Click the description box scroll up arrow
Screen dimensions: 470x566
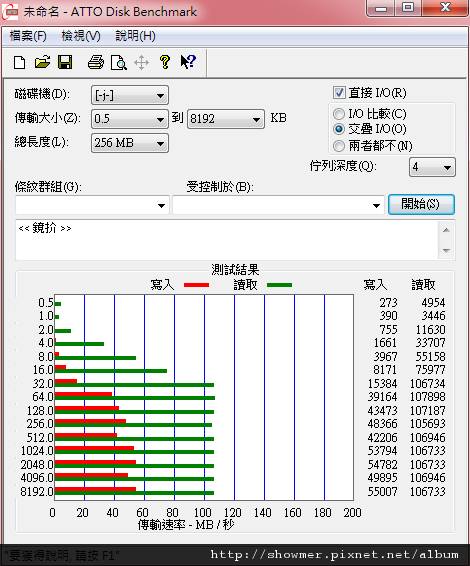point(446,230)
